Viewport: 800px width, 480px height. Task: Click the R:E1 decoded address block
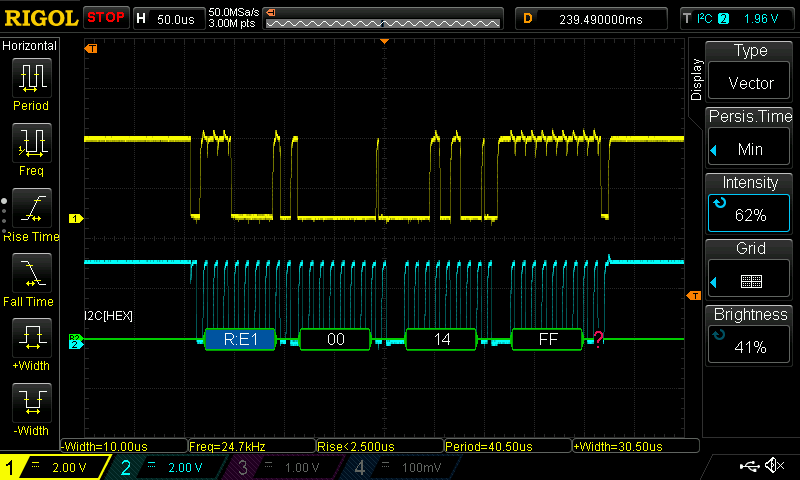[240, 339]
